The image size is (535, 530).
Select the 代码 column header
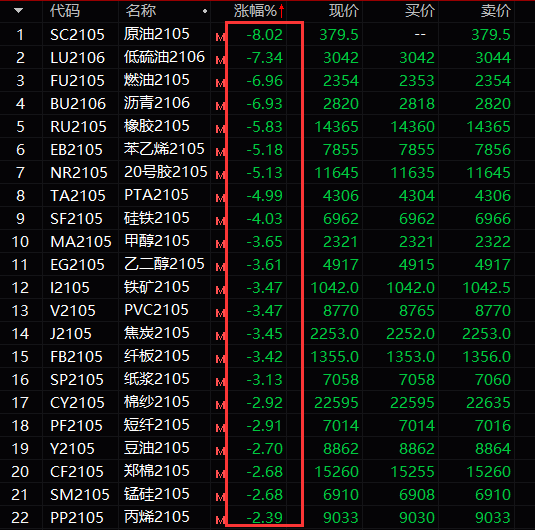point(65,11)
